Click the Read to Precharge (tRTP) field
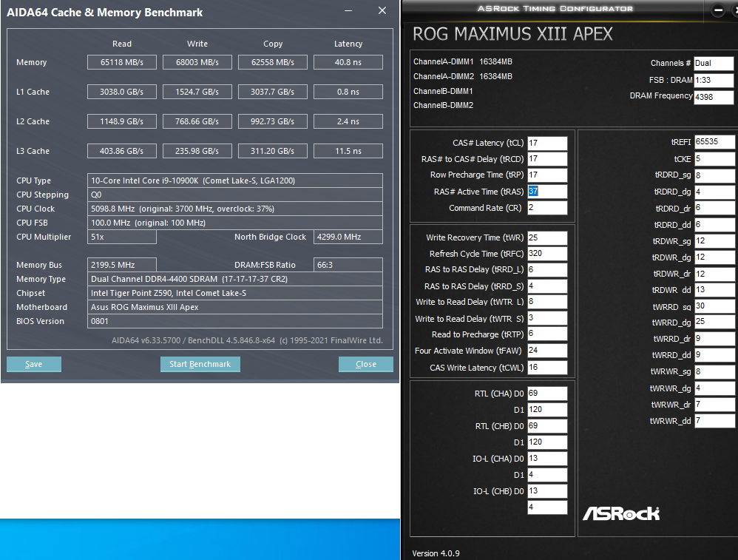This screenshot has height=560, width=738. tap(547, 334)
